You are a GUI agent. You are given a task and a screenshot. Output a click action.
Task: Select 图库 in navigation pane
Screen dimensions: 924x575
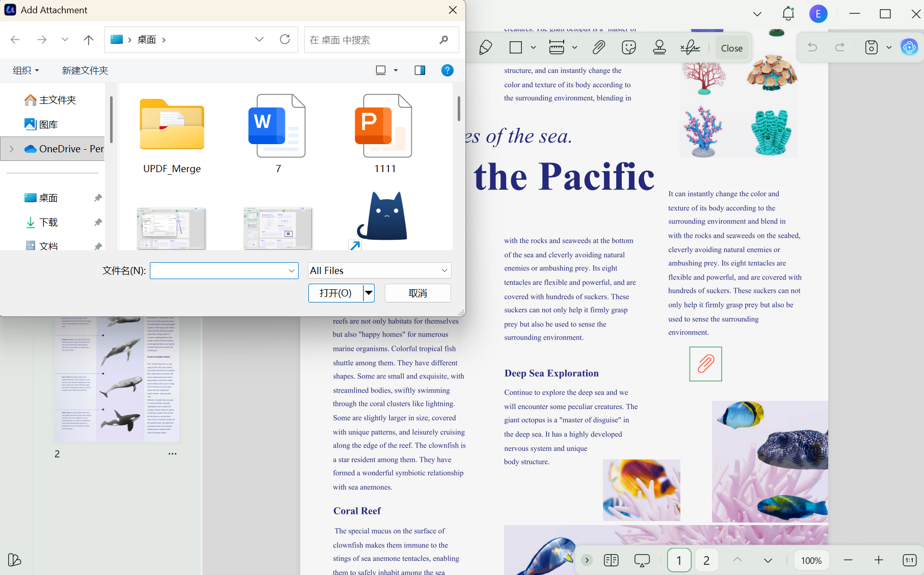click(x=41, y=124)
